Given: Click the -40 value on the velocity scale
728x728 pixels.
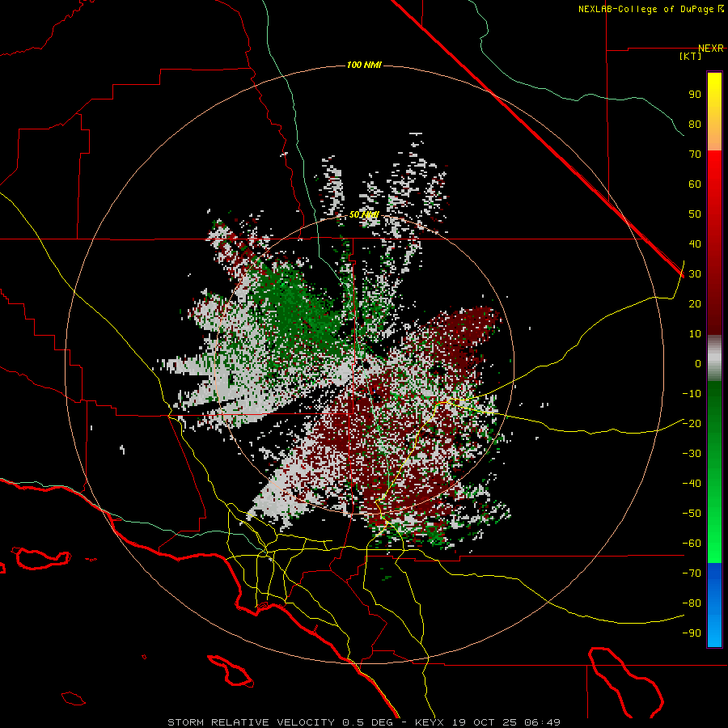Looking at the screenshot, I should (x=692, y=484).
